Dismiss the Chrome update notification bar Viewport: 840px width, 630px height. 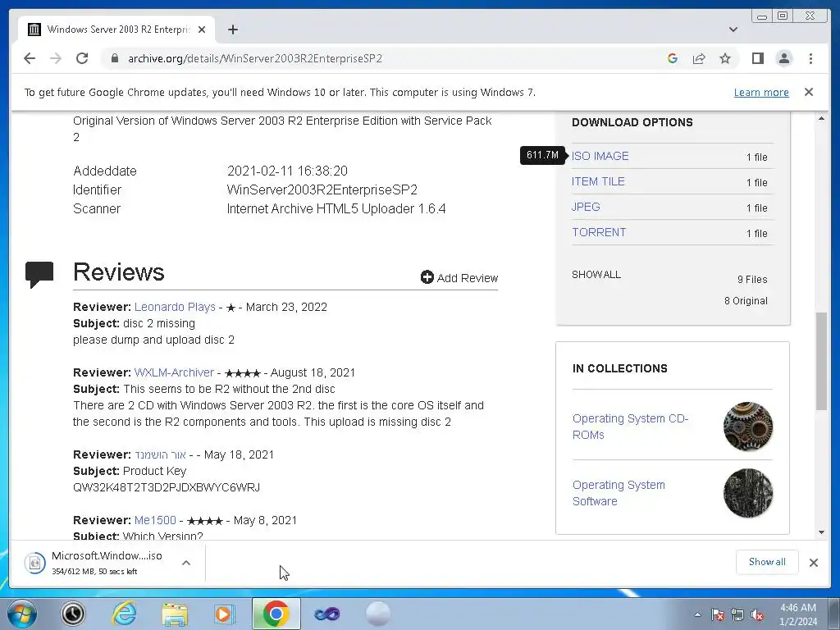click(x=809, y=92)
